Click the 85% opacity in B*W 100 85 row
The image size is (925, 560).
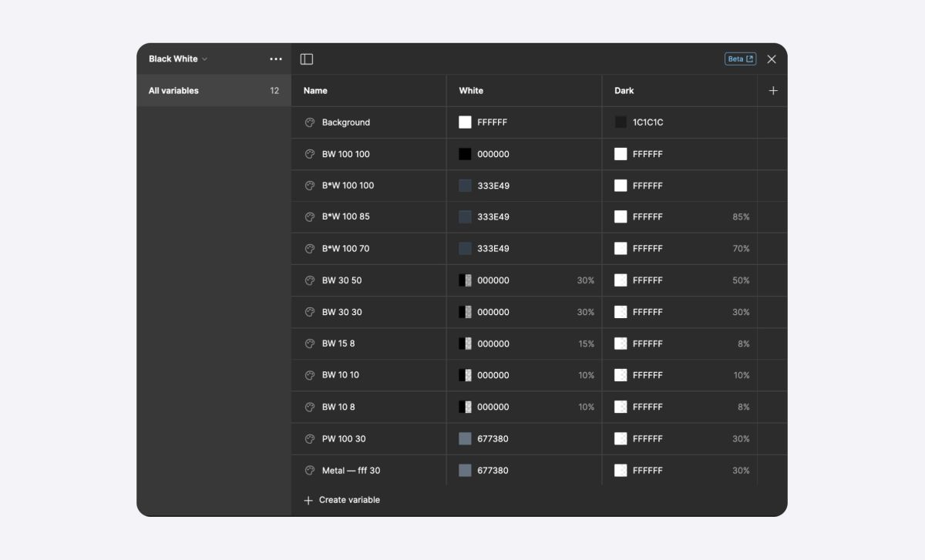click(741, 217)
